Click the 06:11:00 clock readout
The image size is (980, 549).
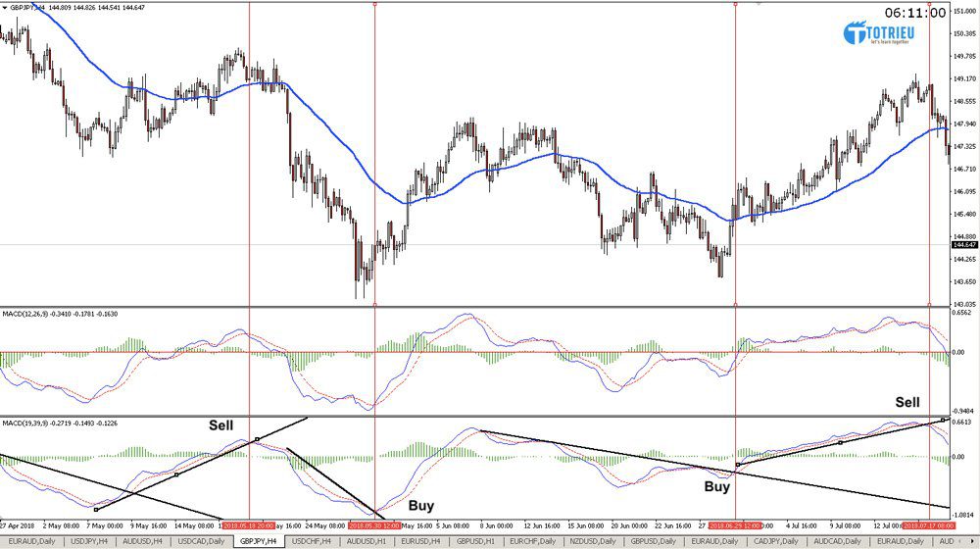915,13
